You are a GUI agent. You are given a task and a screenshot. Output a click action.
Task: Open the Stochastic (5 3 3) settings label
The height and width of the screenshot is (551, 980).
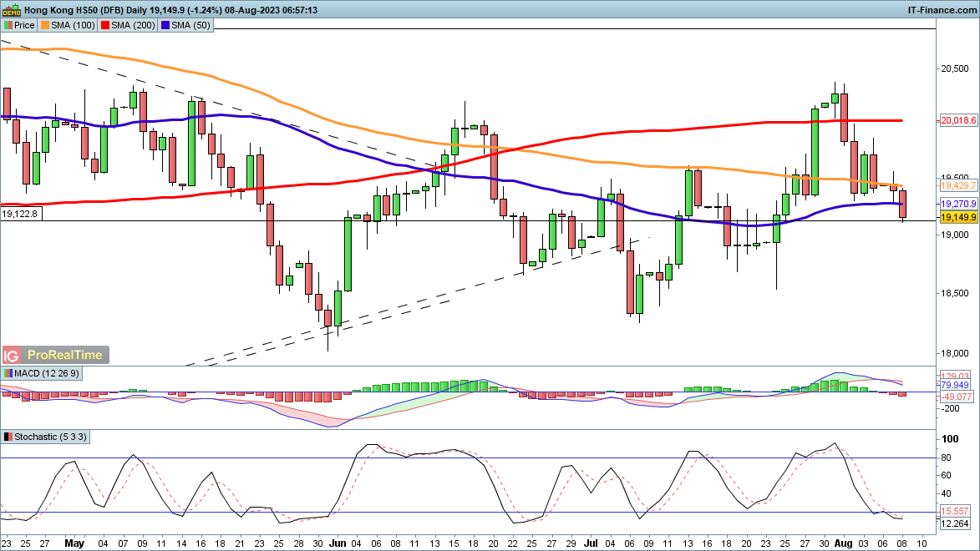pos(51,437)
